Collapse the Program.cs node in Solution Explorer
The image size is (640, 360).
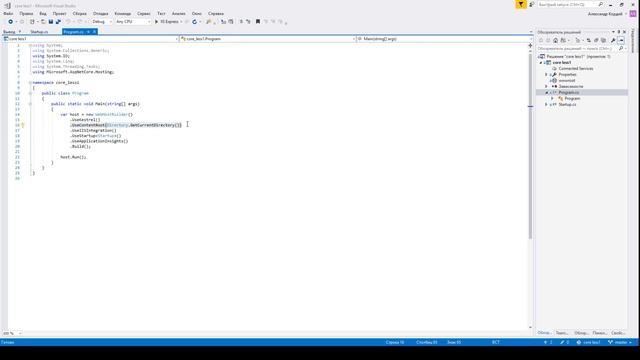[546, 93]
